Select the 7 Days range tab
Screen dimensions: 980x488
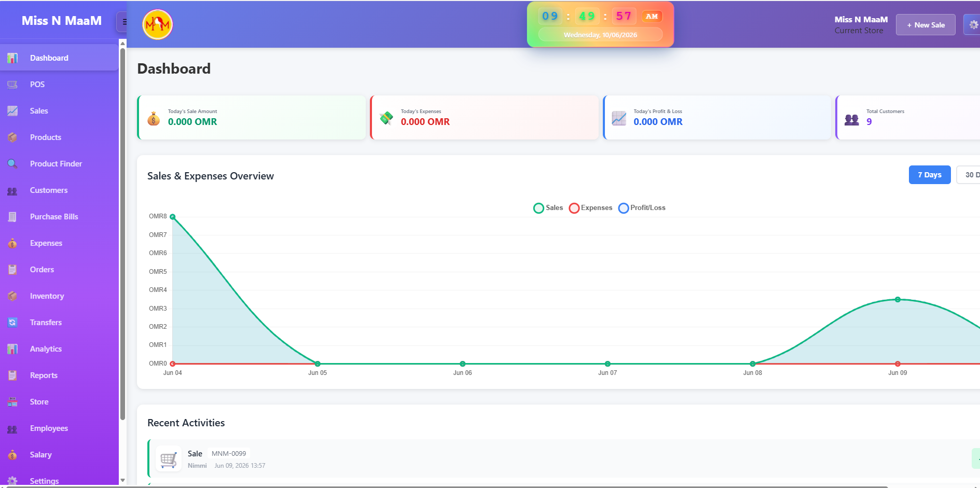[930, 175]
